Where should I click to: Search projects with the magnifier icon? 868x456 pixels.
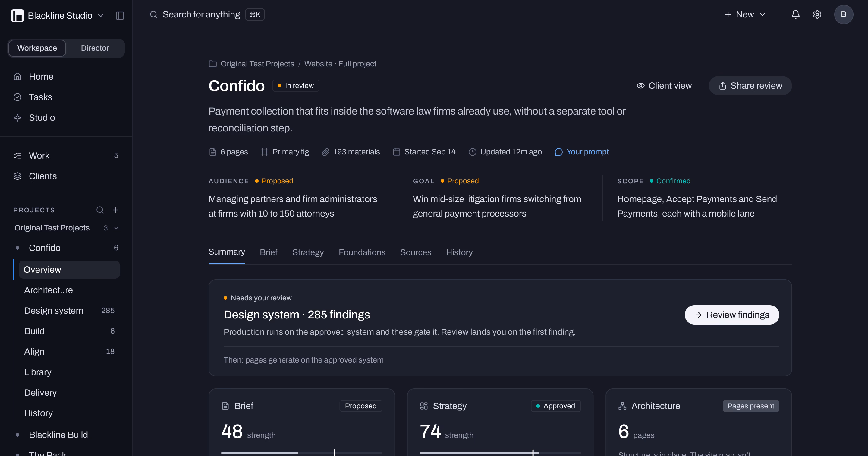point(100,210)
